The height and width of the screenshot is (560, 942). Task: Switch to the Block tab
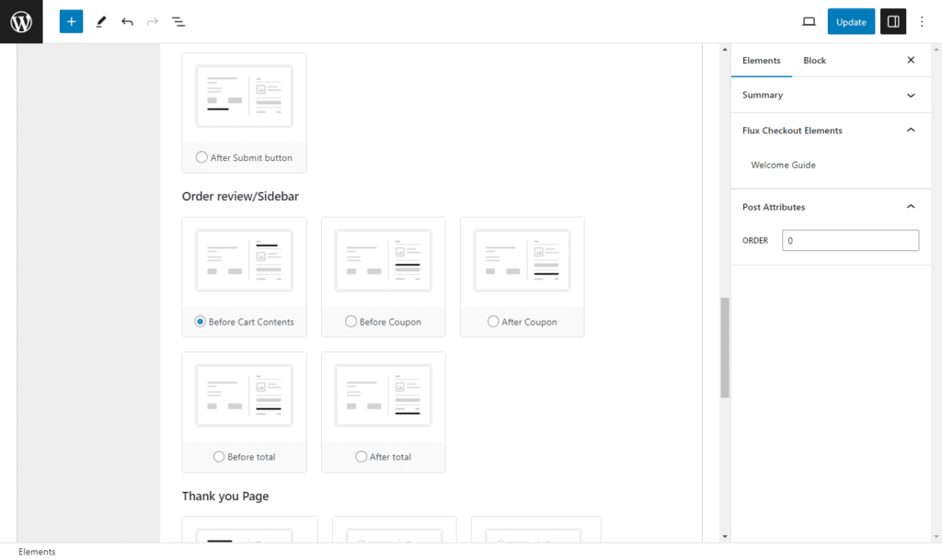(814, 60)
